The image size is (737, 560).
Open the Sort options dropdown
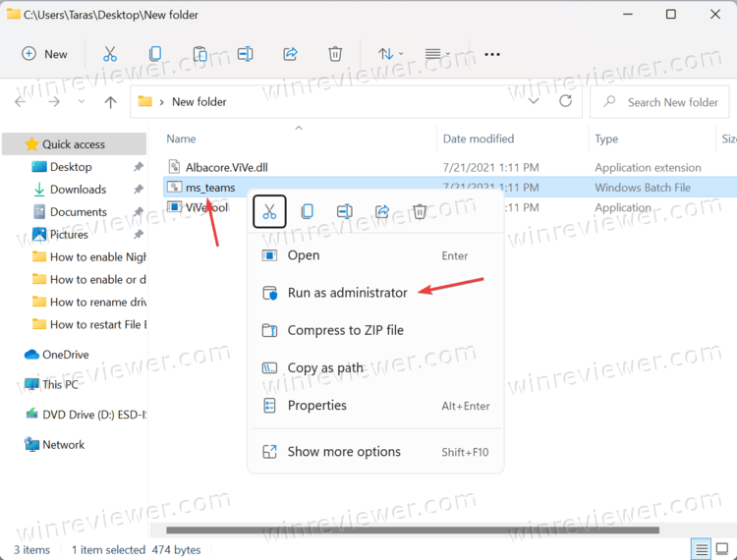click(x=390, y=54)
